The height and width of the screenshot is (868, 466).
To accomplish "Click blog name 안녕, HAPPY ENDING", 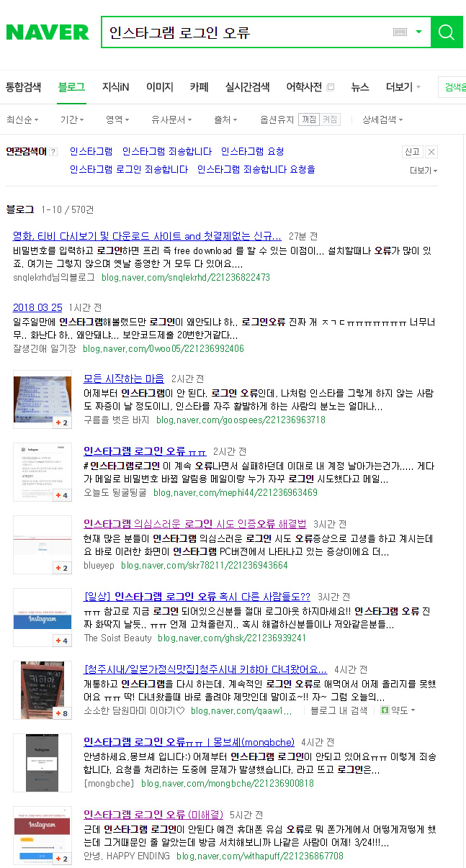I will 127,856.
